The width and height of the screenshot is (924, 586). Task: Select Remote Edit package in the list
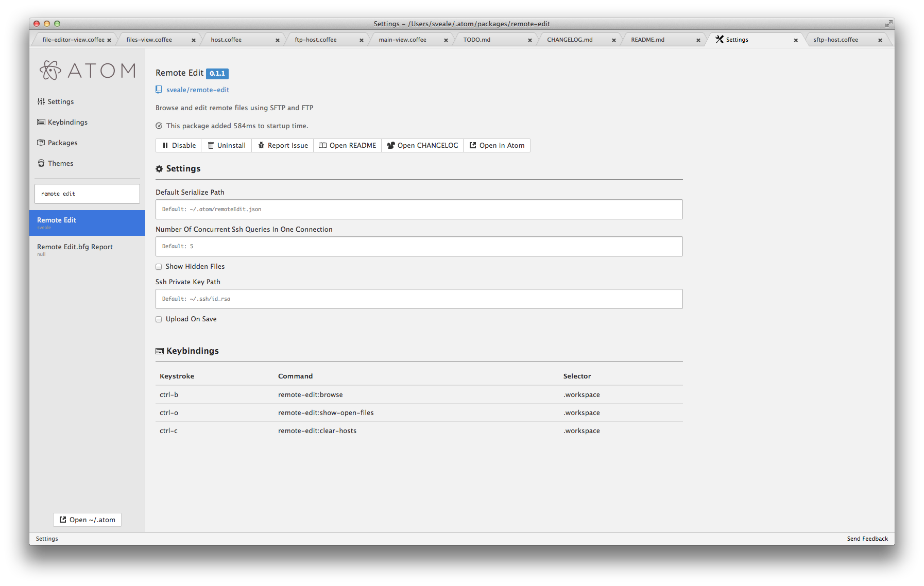click(87, 223)
